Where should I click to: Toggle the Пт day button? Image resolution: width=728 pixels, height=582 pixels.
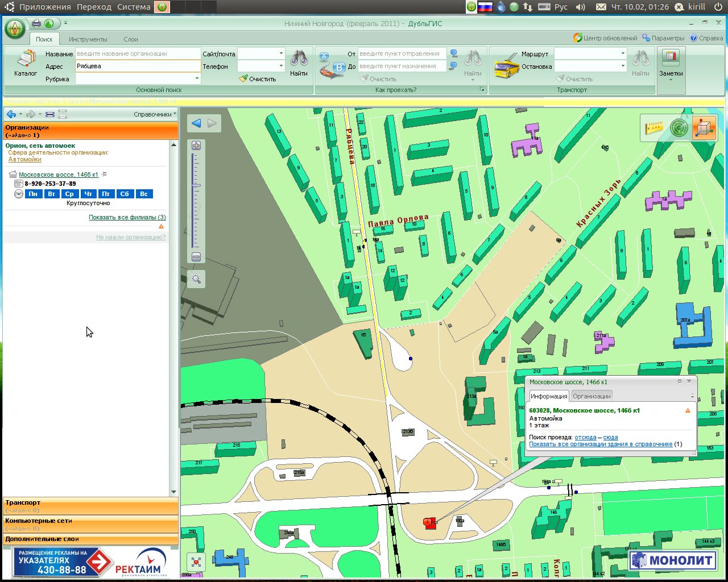pyautogui.click(x=106, y=194)
